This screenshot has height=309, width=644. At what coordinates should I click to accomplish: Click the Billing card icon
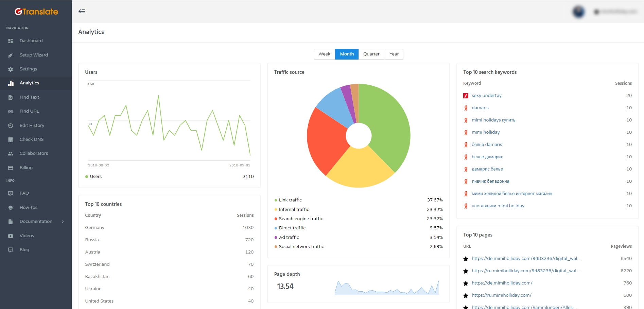click(11, 167)
